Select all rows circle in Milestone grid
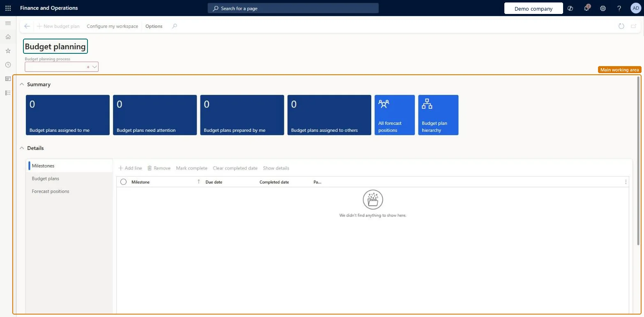This screenshot has height=317, width=644. 123,182
